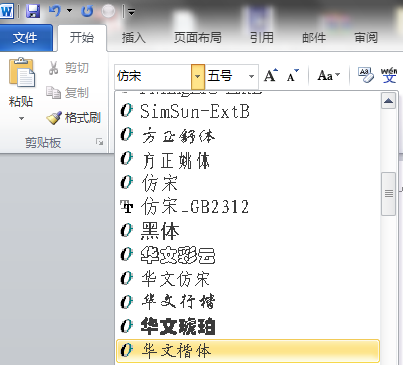Open the 审阅 tab
403x365 pixels.
click(366, 38)
